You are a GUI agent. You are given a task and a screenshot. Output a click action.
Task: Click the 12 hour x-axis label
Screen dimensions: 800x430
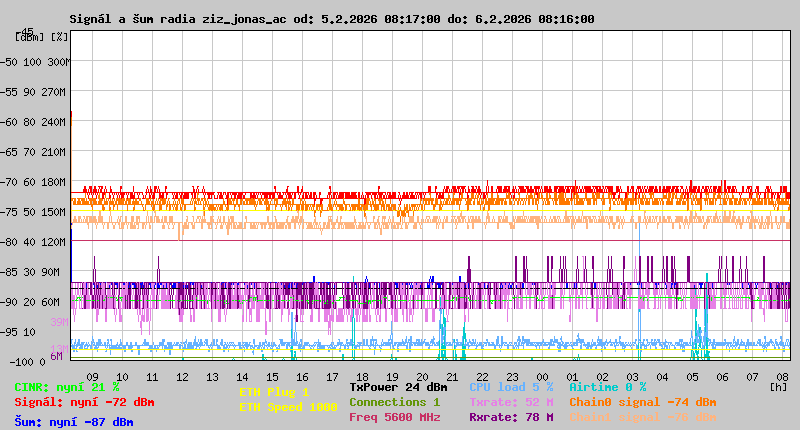click(182, 377)
